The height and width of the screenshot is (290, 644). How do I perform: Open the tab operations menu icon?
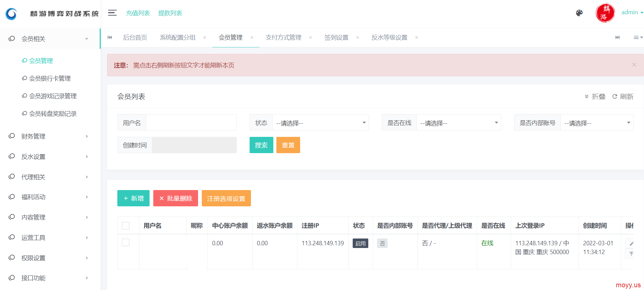[638, 37]
